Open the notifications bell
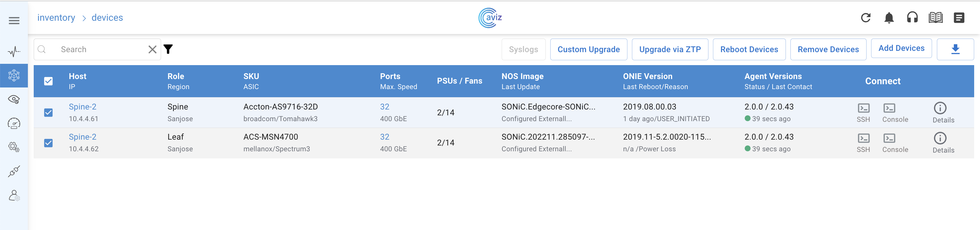This screenshot has height=230, width=980. [x=889, y=18]
